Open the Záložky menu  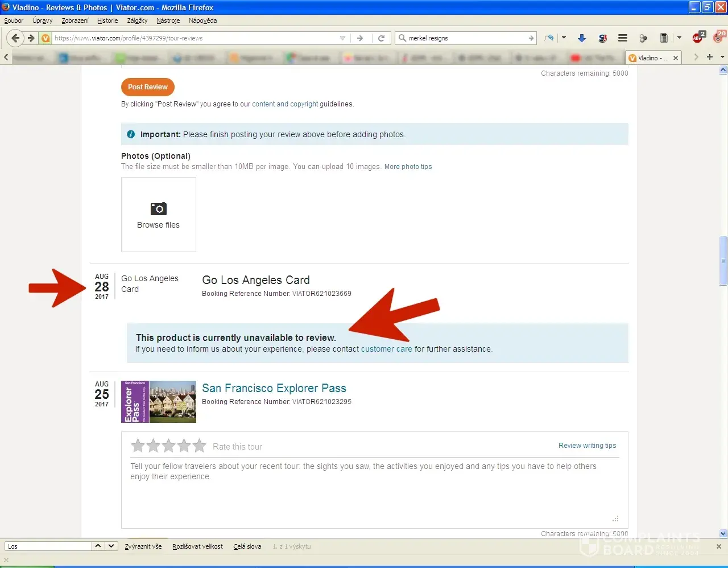pos(137,20)
